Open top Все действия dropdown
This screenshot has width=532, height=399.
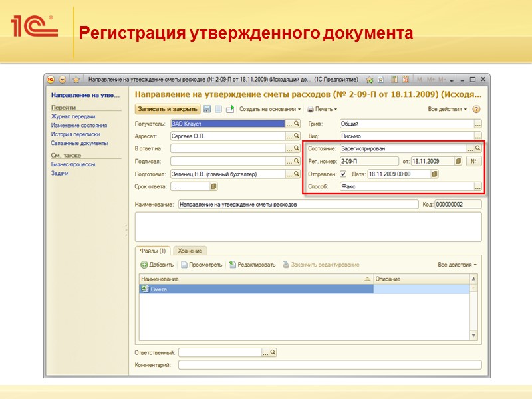[447, 109]
